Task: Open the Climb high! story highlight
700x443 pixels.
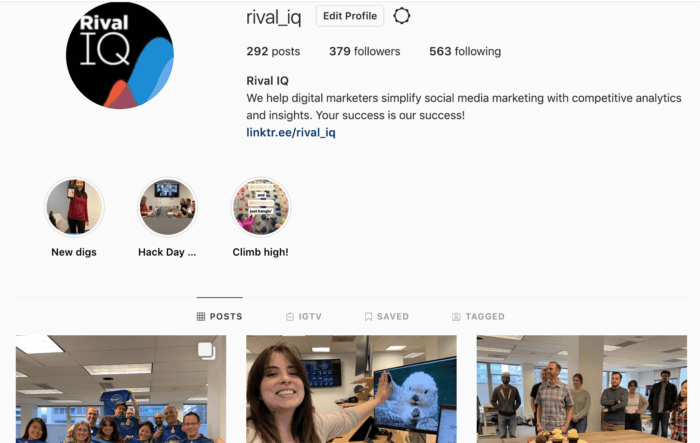Action: (261, 207)
